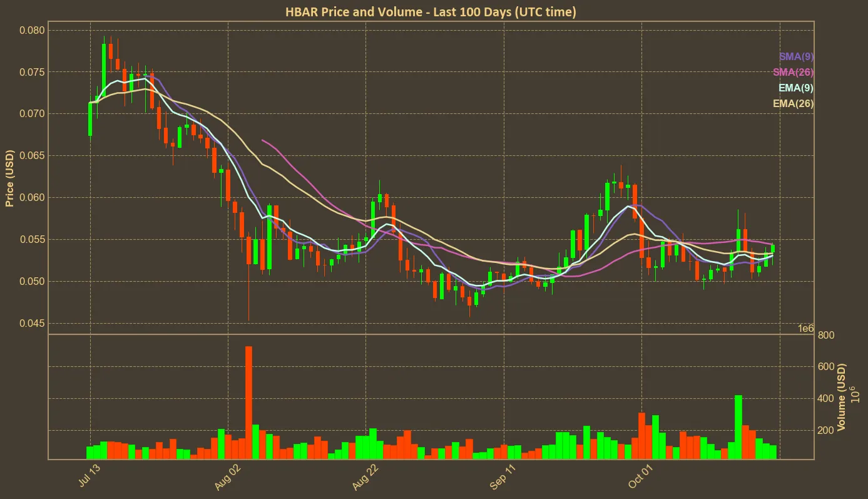Click the 0.050 price tick label
868x499 pixels.
[31, 282]
